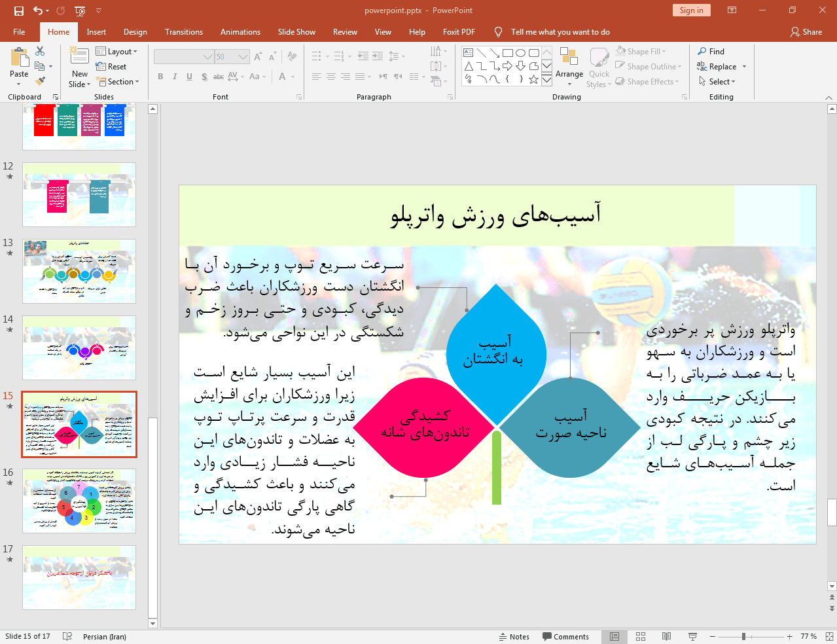837x644 pixels.
Task: Insert a text box shape
Action: point(469,53)
